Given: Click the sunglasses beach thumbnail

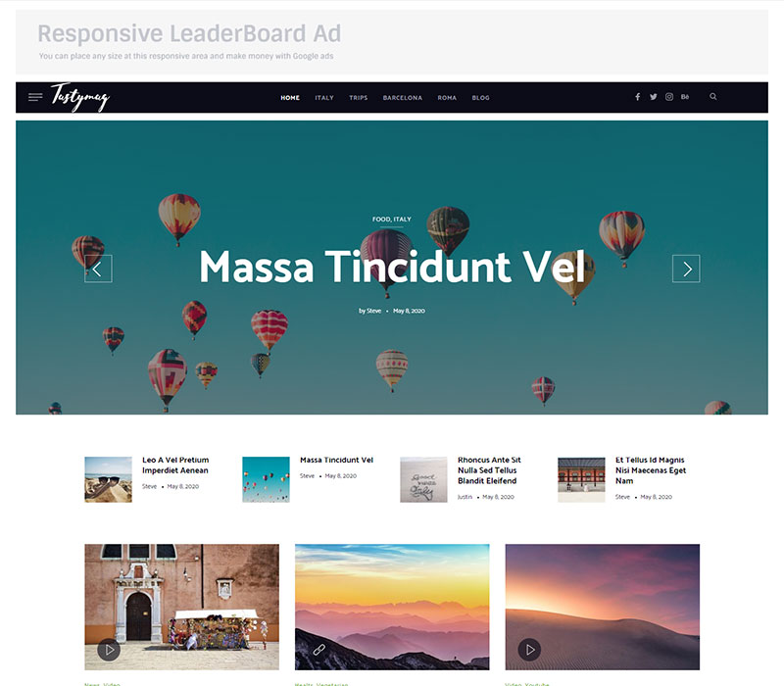Looking at the screenshot, I should click(108, 479).
